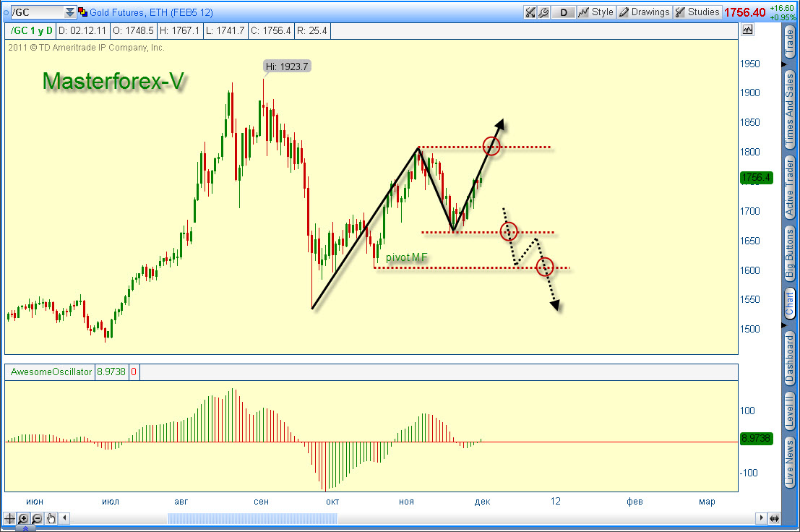
Task: Switch to the Times And Sales side tab
Action: tap(789, 108)
